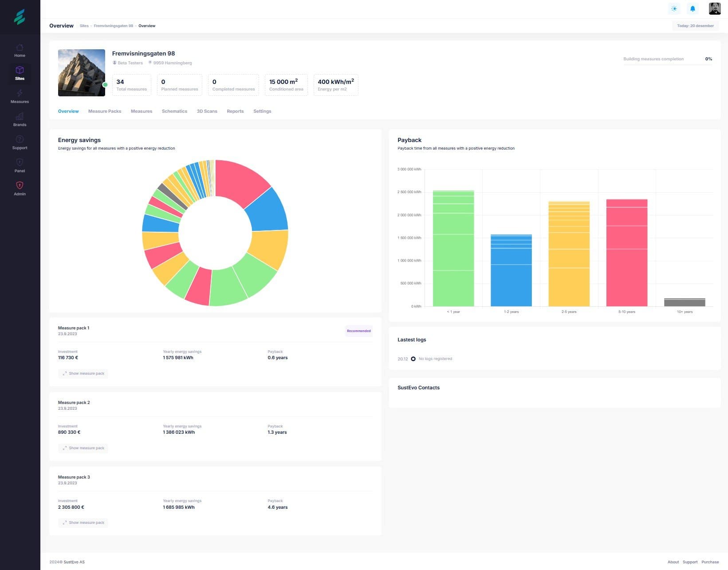
Task: Click the notifications bell icon
Action: coord(692,9)
